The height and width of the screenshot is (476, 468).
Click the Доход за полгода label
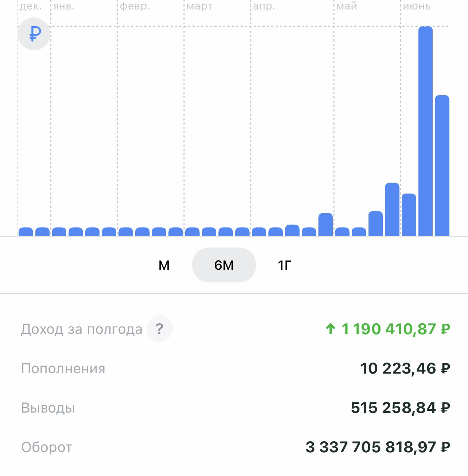click(82, 329)
